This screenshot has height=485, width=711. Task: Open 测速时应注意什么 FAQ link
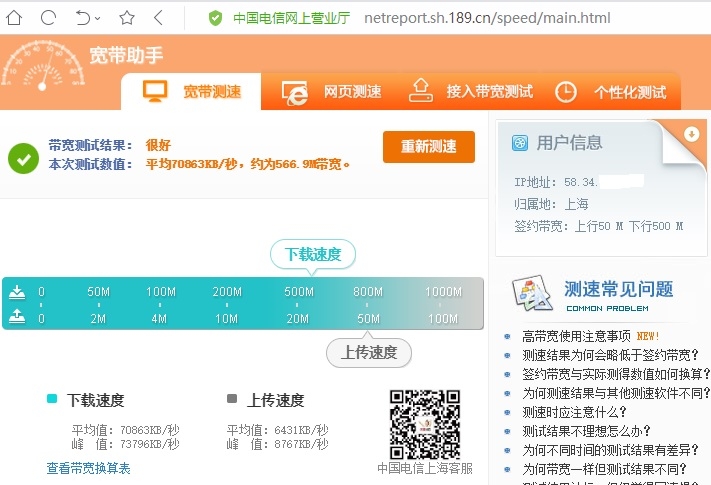click(574, 412)
